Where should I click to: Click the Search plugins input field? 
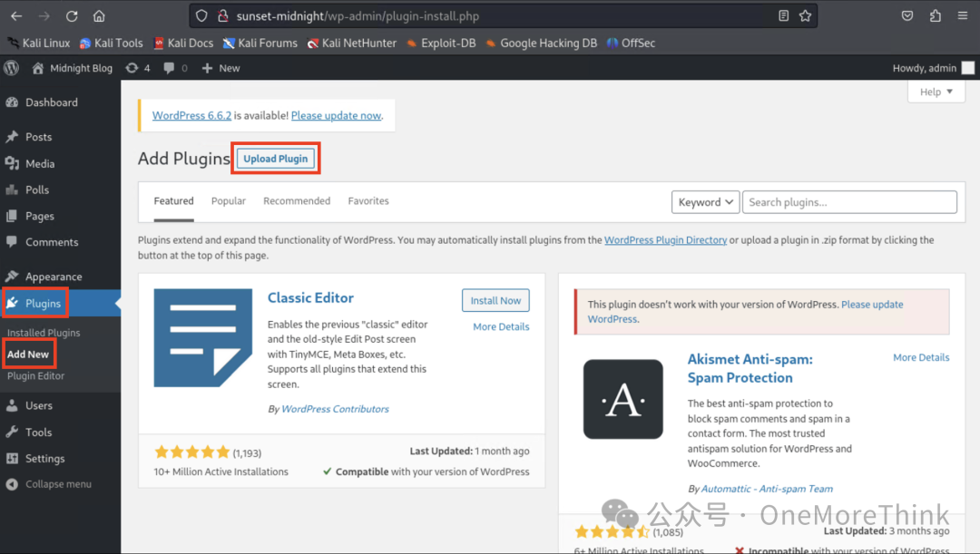click(x=849, y=202)
